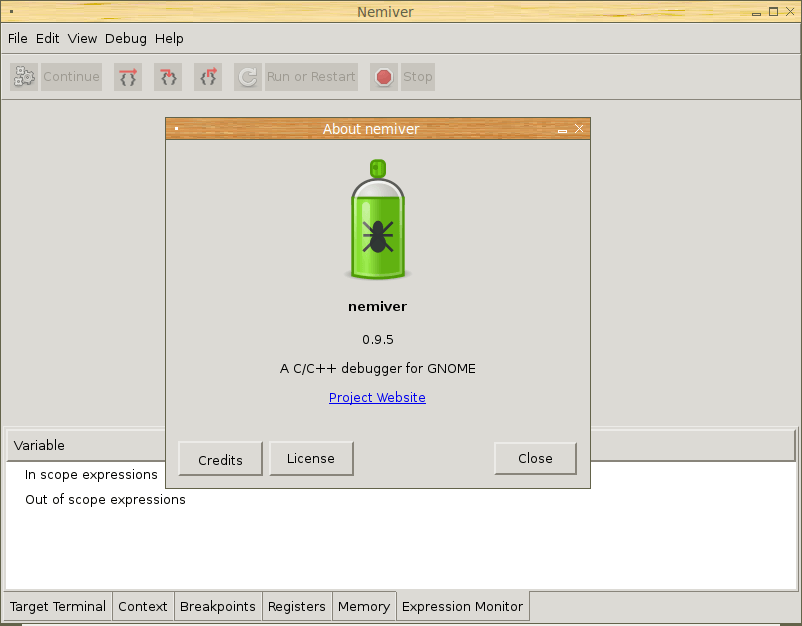Click the circular-arrow restart icon

(248, 77)
